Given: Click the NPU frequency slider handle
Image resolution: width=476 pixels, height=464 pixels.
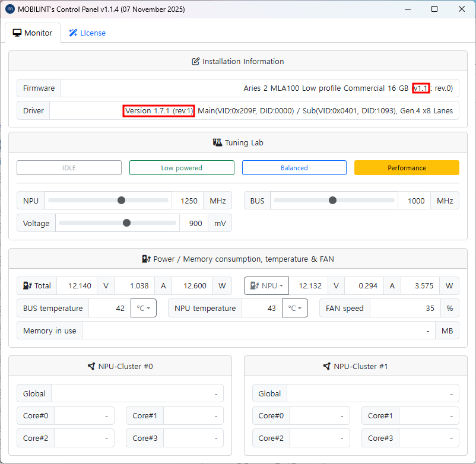Looking at the screenshot, I should [122, 201].
